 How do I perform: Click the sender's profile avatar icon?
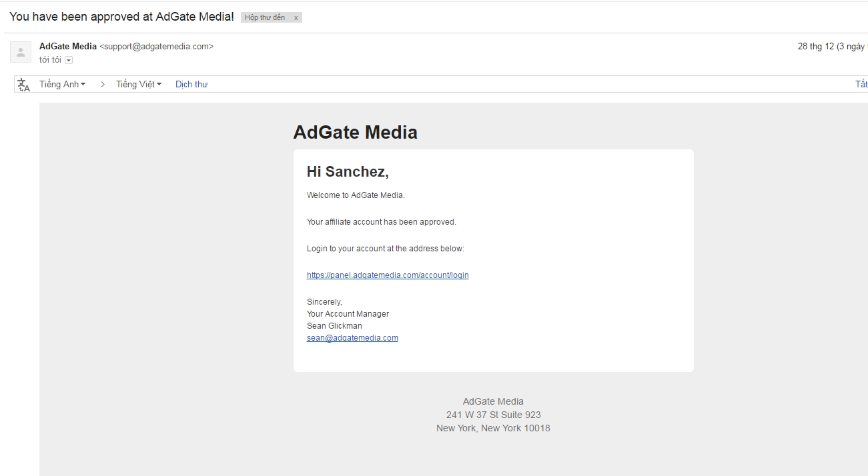coord(21,52)
